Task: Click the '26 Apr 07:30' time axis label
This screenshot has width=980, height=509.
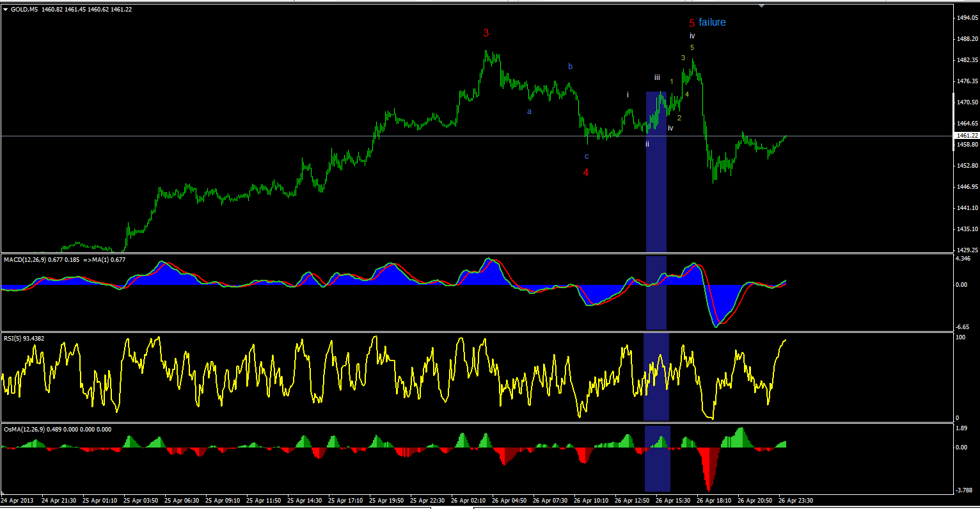Action: tap(551, 500)
